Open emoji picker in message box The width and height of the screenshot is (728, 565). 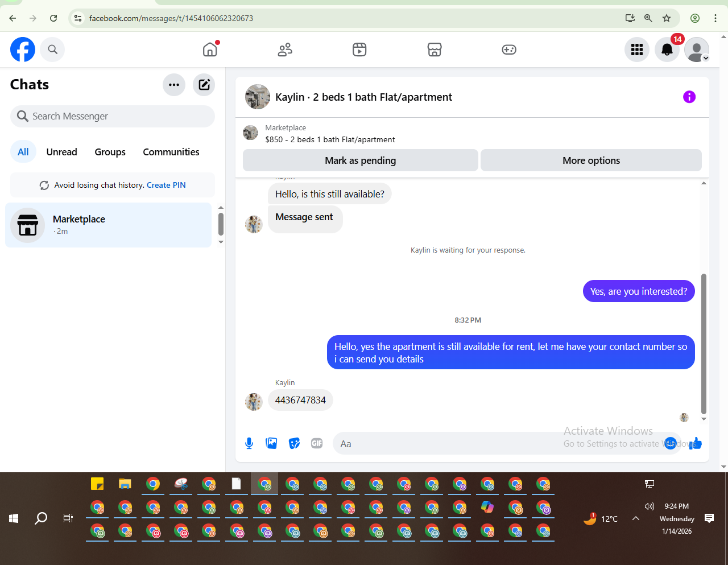(671, 443)
